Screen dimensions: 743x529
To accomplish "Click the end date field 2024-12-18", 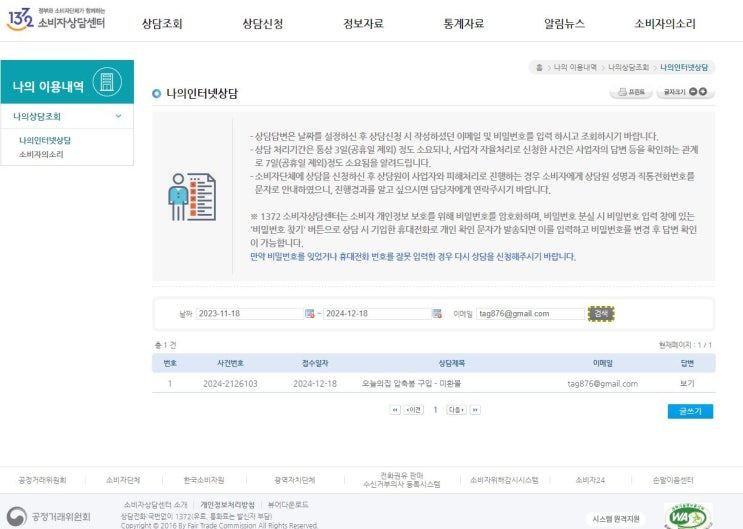I will pyautogui.click(x=377, y=313).
